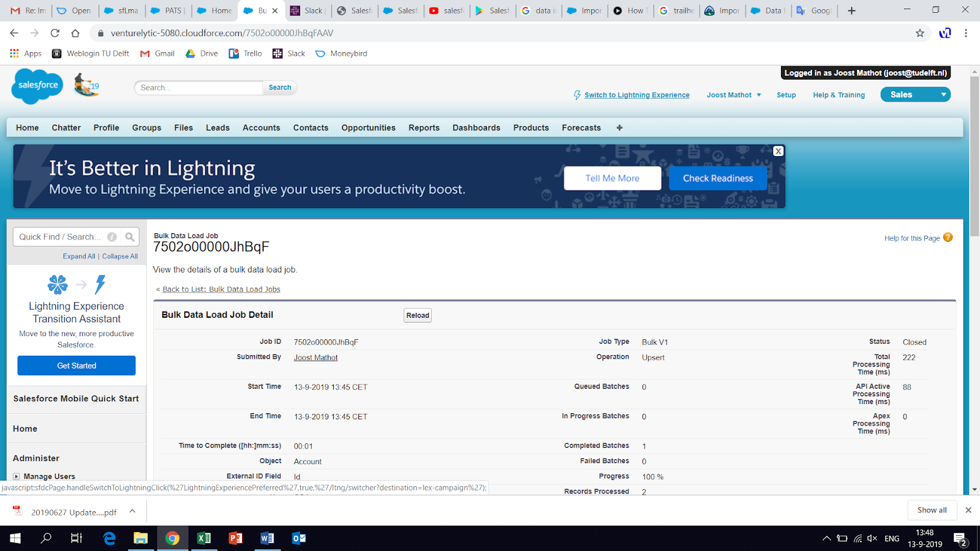Open Back to List: Bulk Data Load Jobs
This screenshot has width=980, height=551.
pyautogui.click(x=221, y=290)
